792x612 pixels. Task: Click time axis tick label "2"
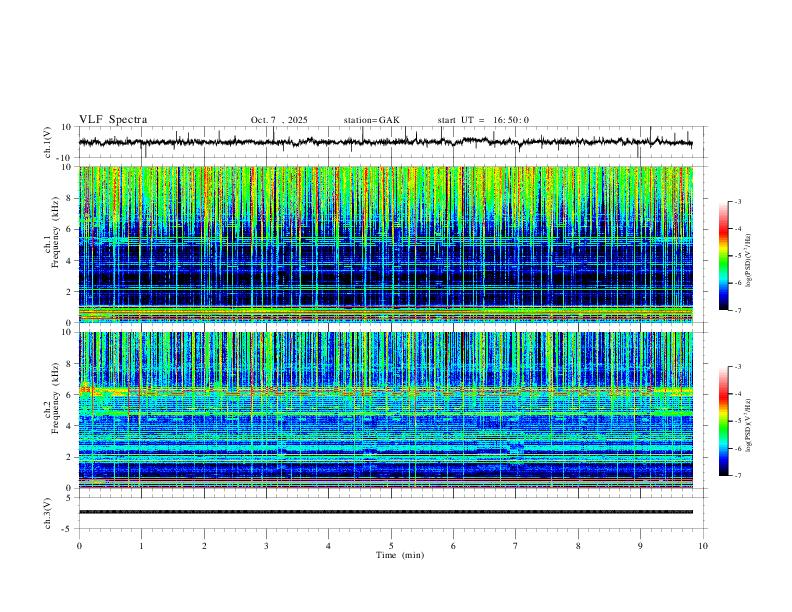[x=204, y=546]
